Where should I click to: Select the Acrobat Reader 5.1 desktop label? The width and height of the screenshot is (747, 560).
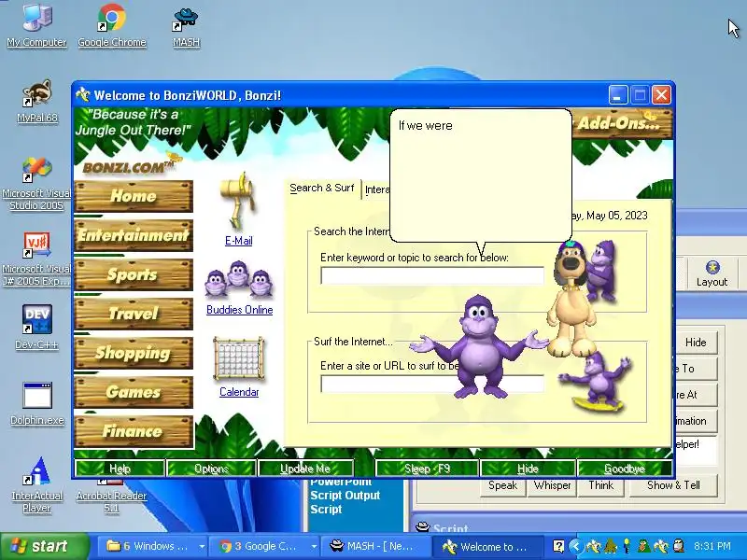111,501
